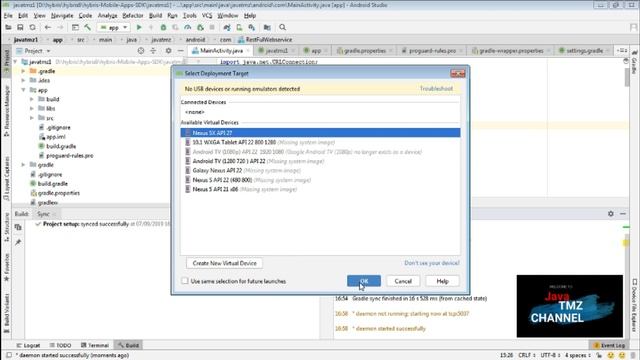Open the Gradle side tool window
Viewport: 640px width, 360px height.
click(635, 62)
